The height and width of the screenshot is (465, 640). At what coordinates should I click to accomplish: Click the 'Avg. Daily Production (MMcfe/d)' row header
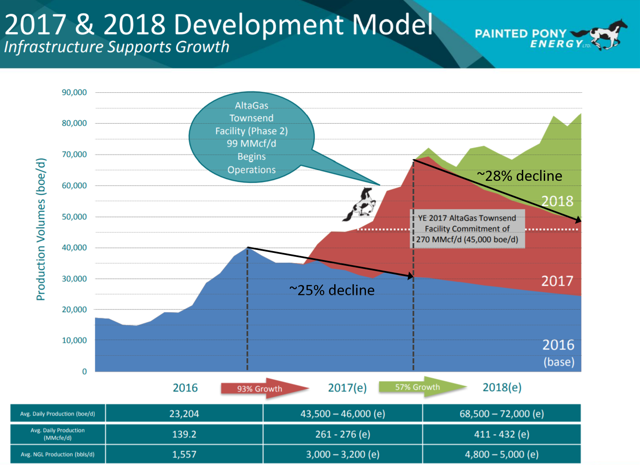(58, 434)
